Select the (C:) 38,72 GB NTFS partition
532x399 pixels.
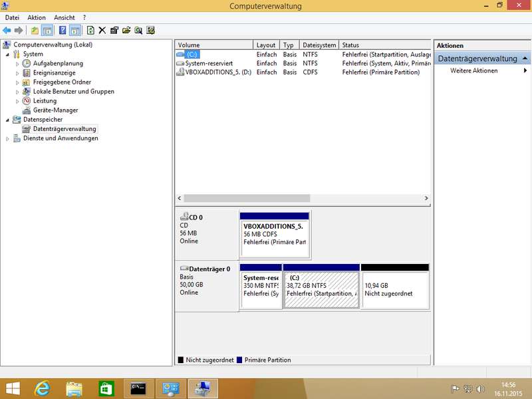[321, 287]
